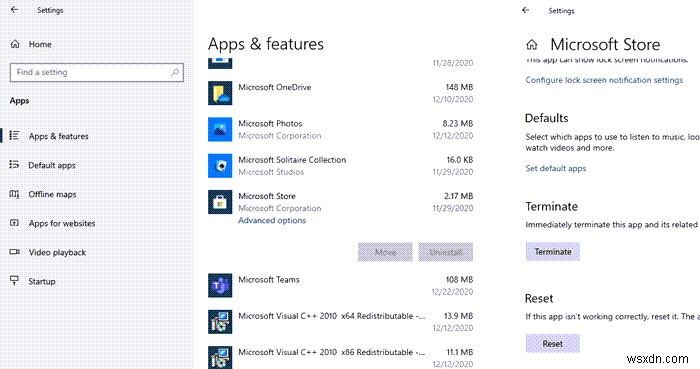Click the Startup icon in the sidebar
Viewport: 700px width, 369px height.
pos(14,281)
